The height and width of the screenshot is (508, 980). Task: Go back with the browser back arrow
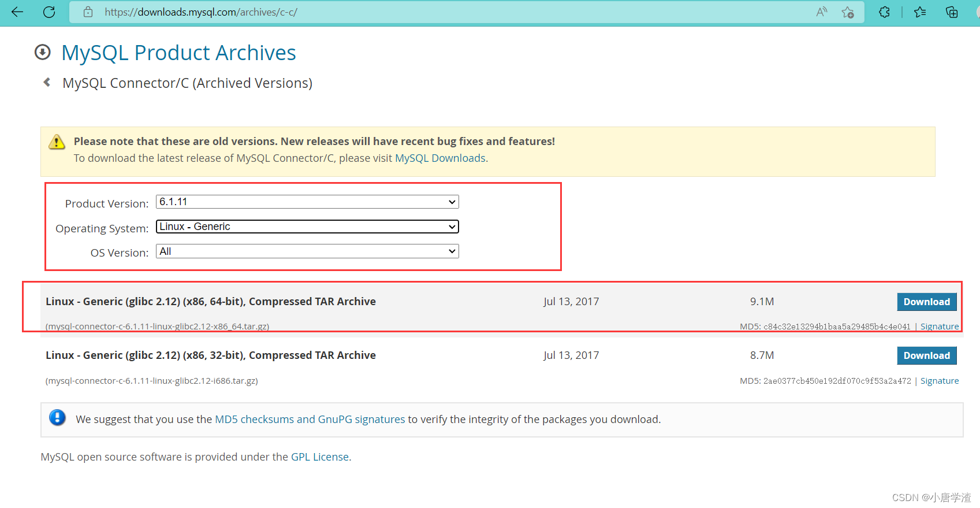point(17,12)
